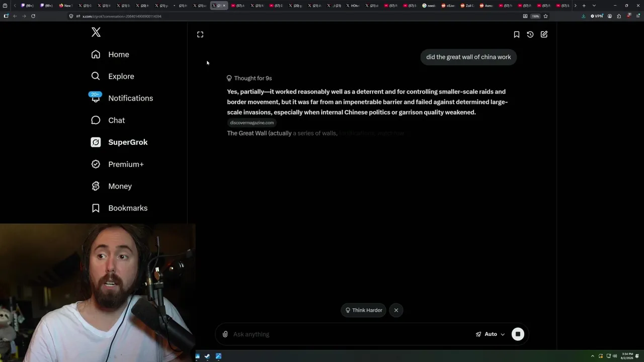Image resolution: width=644 pixels, height=362 pixels.
Task: Open browser downloads
Action: pos(584,16)
